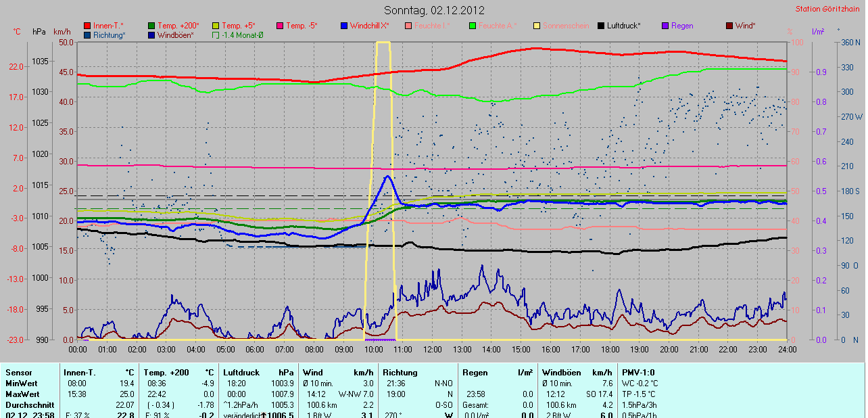Click the dark red Wind legend square

(x=729, y=26)
